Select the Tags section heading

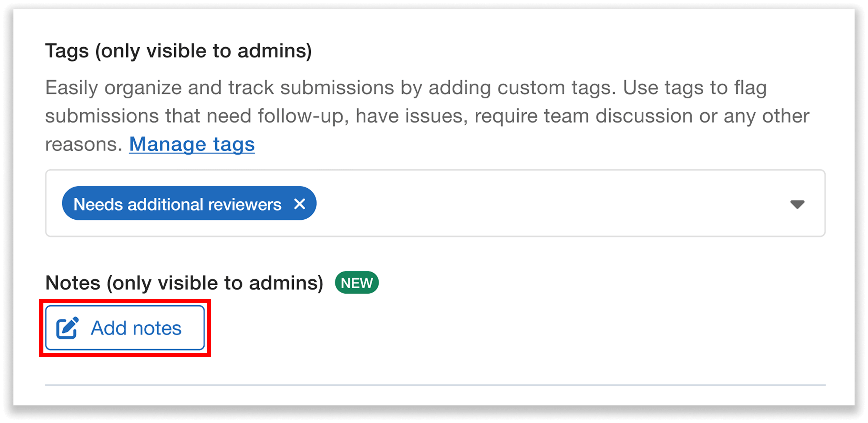click(179, 51)
